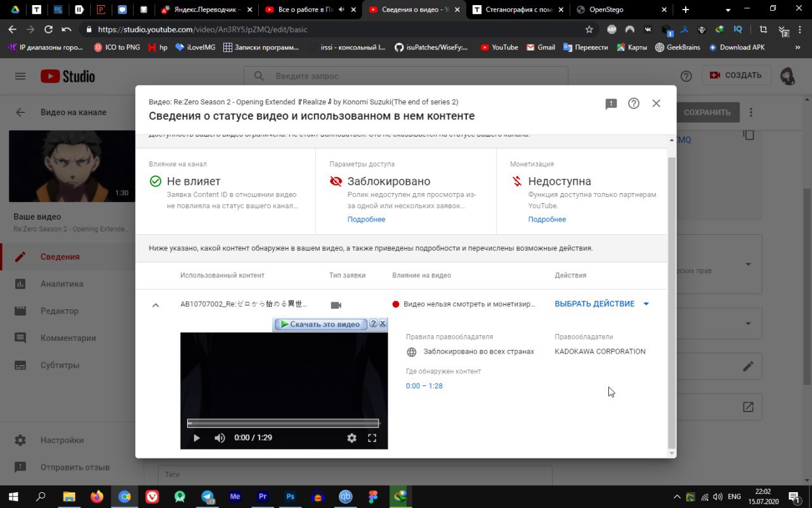Open the three-dot more options menu
Viewport: 812px width, 508px height.
(x=751, y=112)
